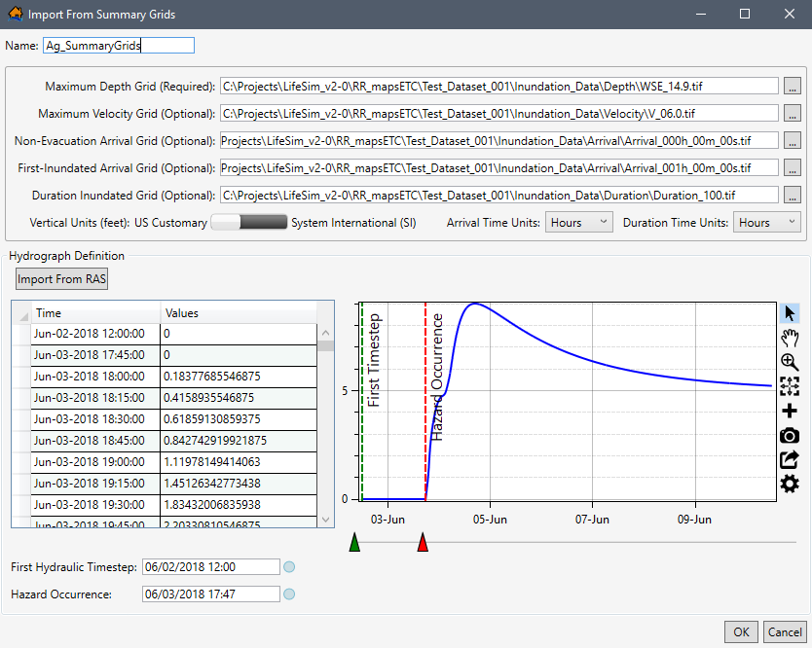Click the Import From Summary Grids title bar

(x=102, y=14)
